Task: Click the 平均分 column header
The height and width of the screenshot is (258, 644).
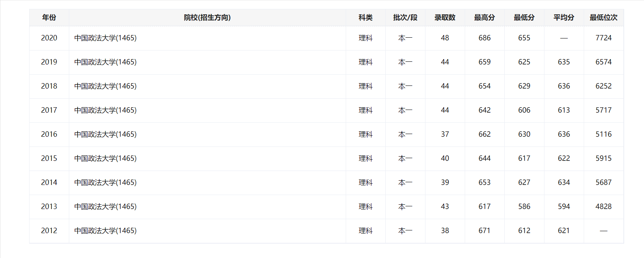Action: click(x=564, y=17)
